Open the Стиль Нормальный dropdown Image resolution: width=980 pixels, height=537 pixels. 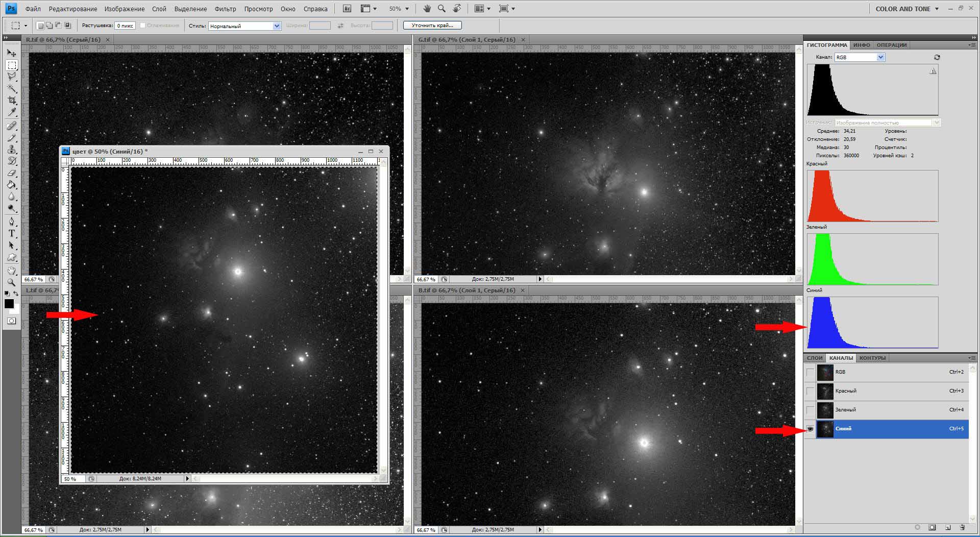pos(277,26)
